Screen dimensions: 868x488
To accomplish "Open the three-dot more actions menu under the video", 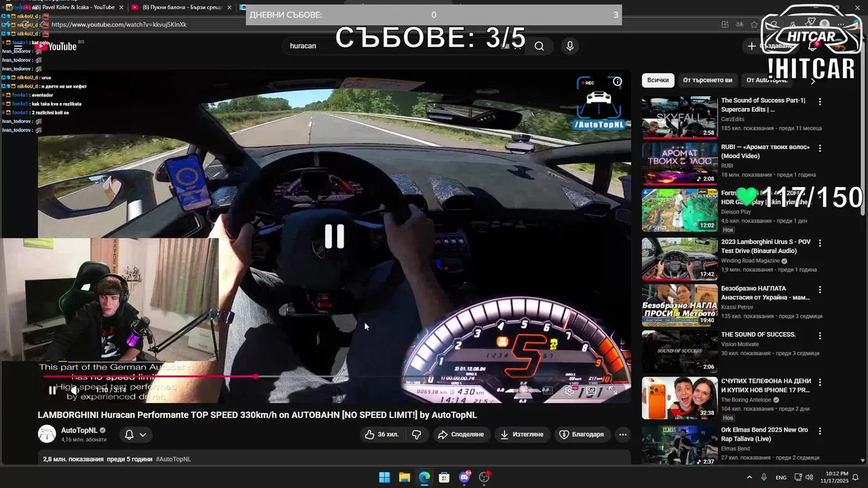I will click(623, 434).
